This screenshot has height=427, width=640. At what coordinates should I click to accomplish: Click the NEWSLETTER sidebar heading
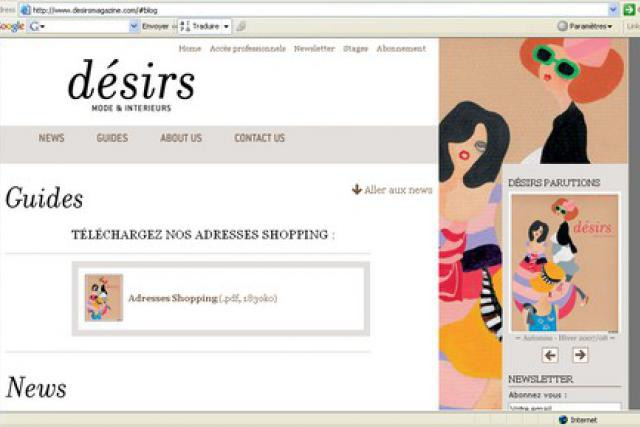540,379
